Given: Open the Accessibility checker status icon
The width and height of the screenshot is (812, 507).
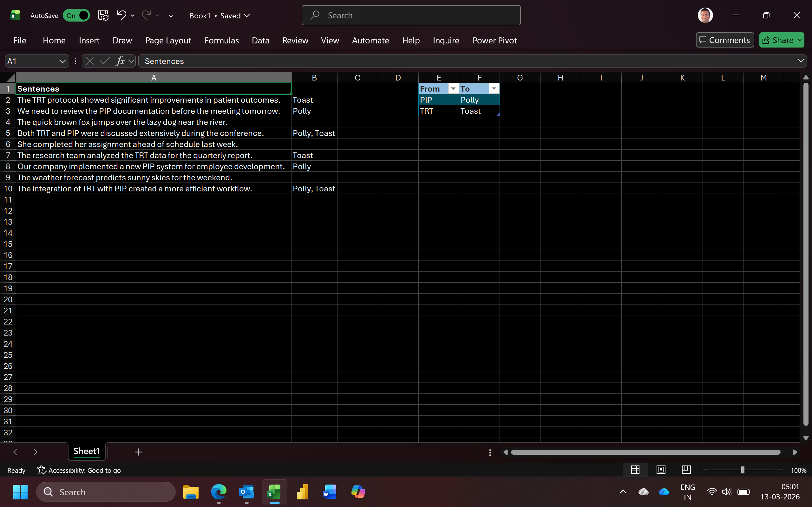Looking at the screenshot, I should tap(42, 470).
